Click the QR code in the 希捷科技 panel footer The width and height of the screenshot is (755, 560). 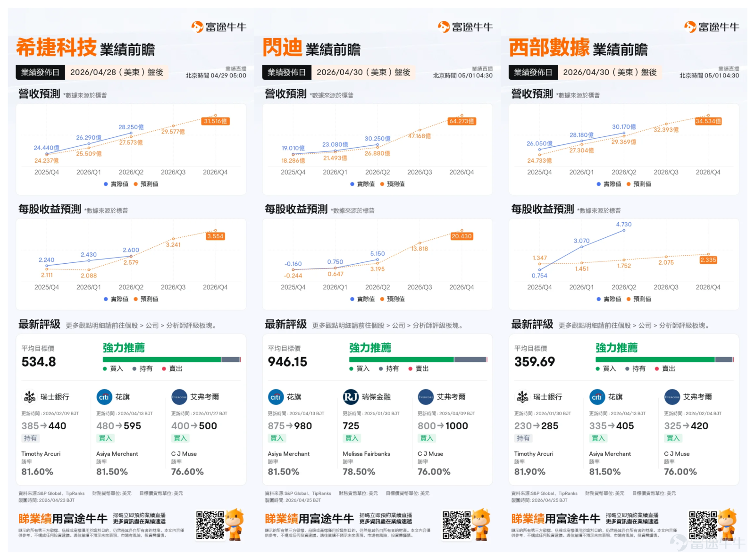coord(210,525)
